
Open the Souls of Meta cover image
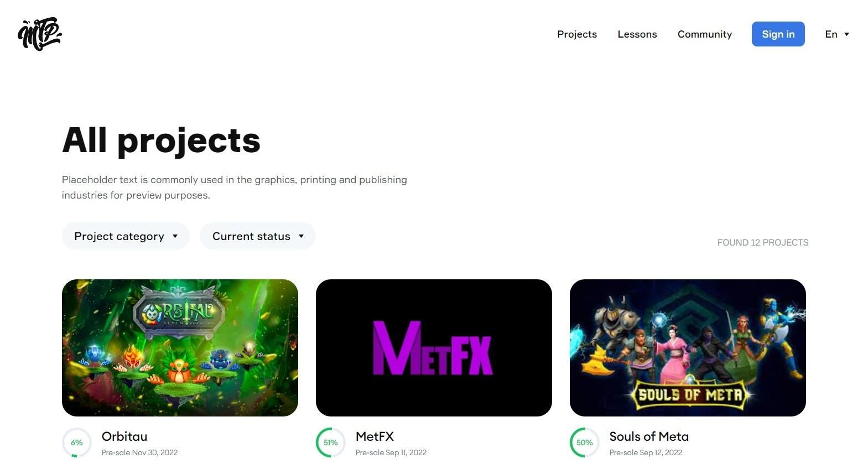[x=688, y=348]
